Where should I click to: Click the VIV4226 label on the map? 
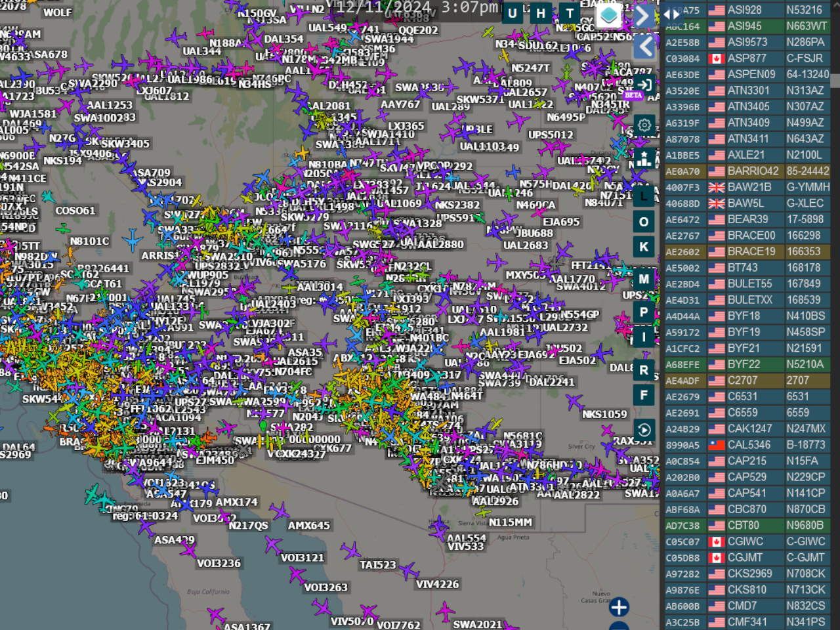click(437, 584)
